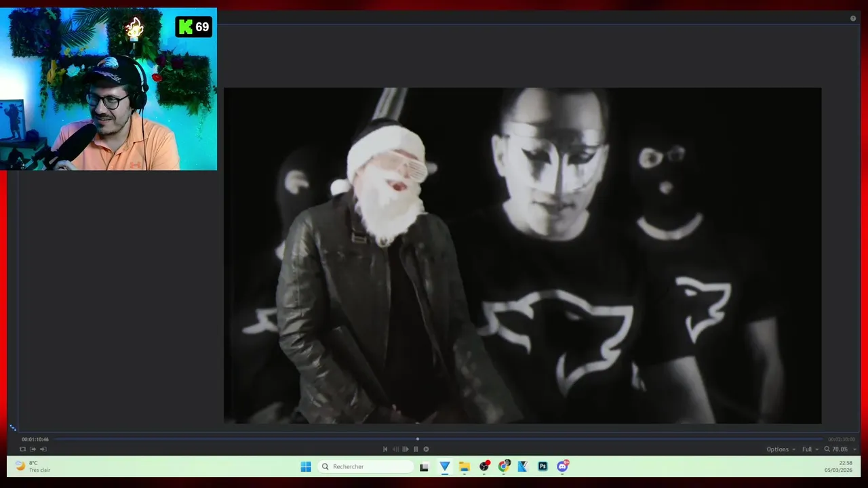
Task: Pause the video playback
Action: 416,449
